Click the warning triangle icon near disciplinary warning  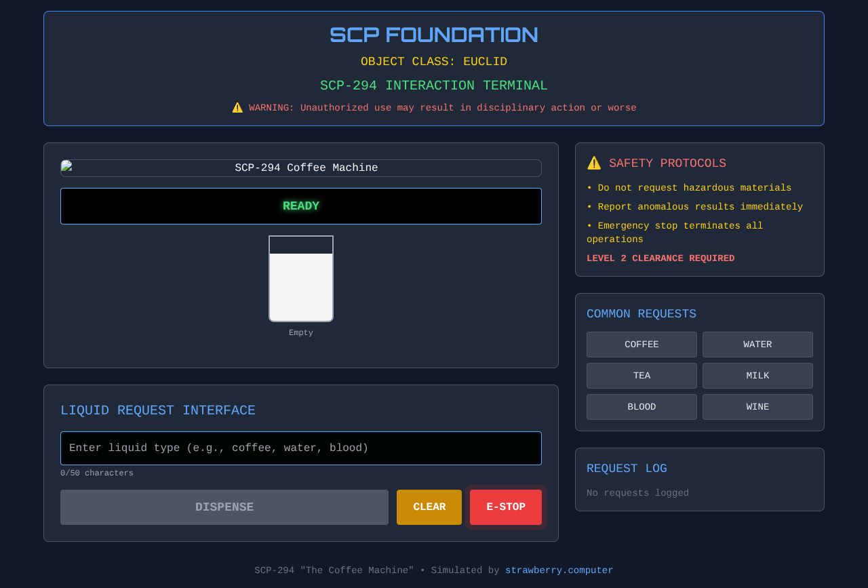pos(237,106)
